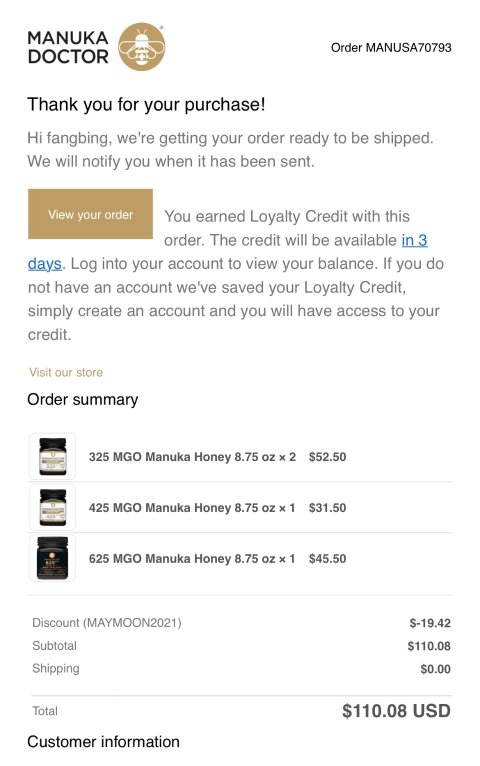Follow the Visit our store link
The height and width of the screenshot is (766, 480).
(66, 372)
